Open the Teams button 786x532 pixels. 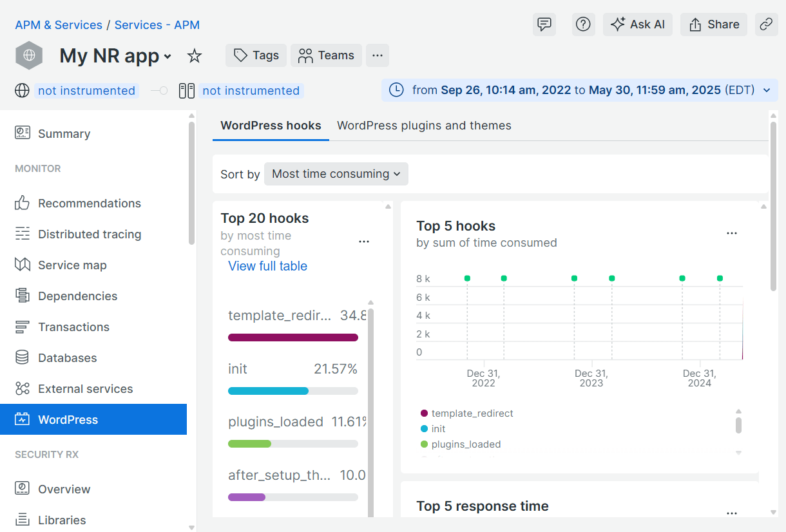(x=326, y=55)
